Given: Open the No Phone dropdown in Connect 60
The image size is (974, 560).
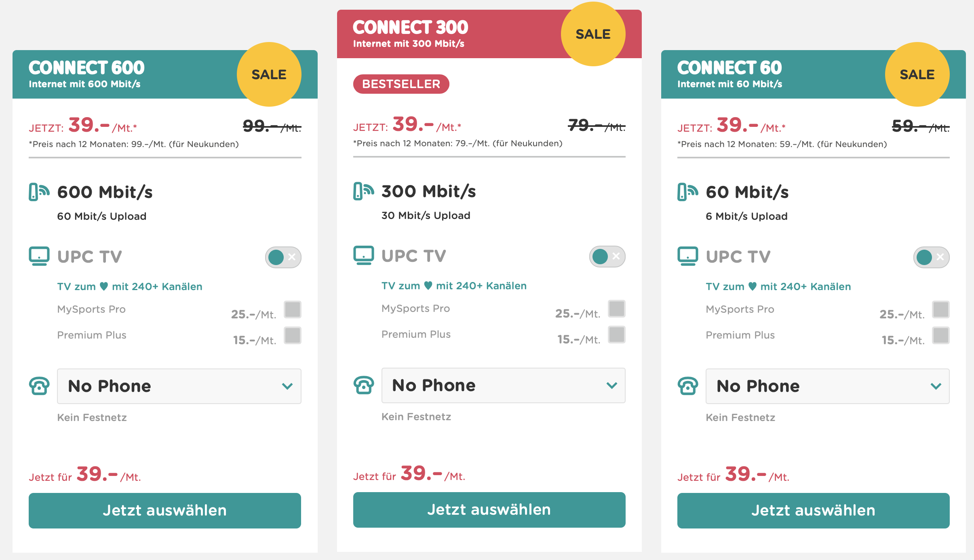Looking at the screenshot, I should coord(827,386).
